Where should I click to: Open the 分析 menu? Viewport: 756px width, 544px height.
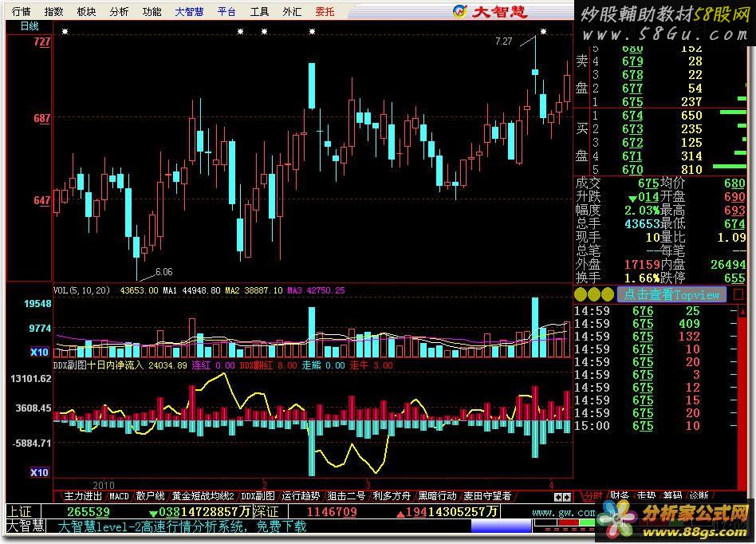pyautogui.click(x=119, y=11)
